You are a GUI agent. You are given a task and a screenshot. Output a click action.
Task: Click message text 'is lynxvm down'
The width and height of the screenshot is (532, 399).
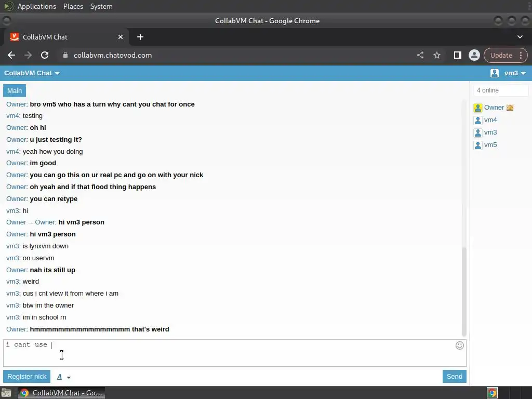click(x=46, y=246)
